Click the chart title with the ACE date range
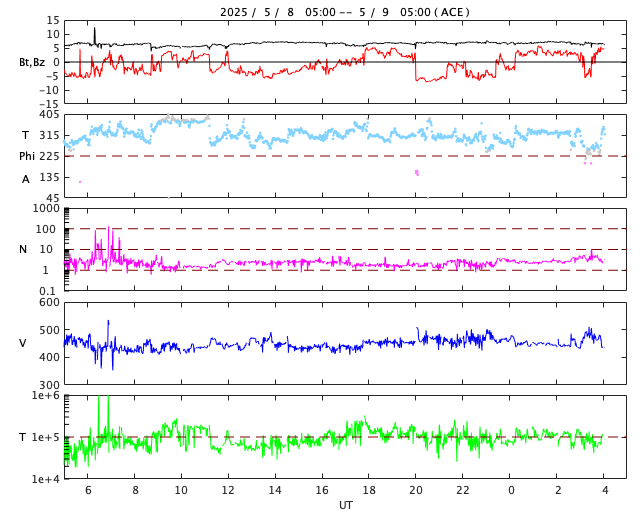Screen dimensions: 640x512 345,12
